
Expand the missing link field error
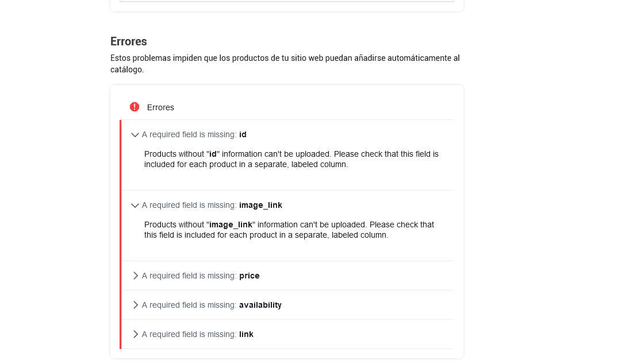tap(135, 334)
